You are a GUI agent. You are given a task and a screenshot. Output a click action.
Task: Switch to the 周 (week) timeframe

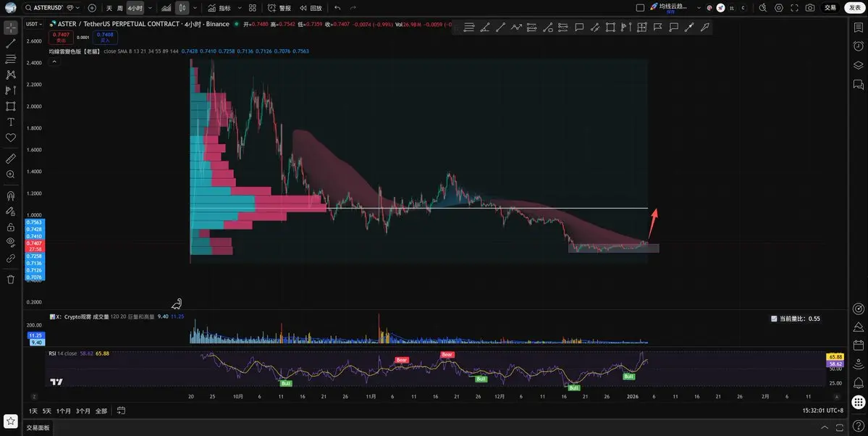click(x=120, y=8)
